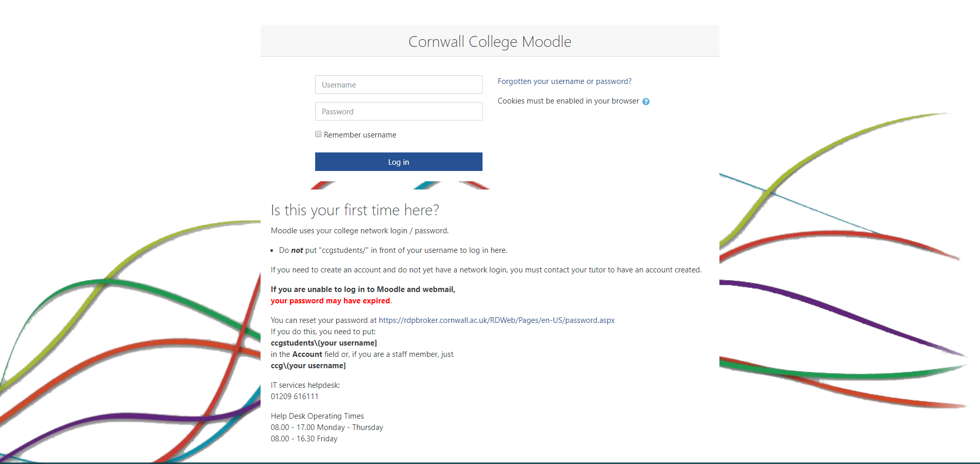Click 'Cookies must be enabled in your browser' text
This screenshot has height=464, width=980.
point(568,101)
